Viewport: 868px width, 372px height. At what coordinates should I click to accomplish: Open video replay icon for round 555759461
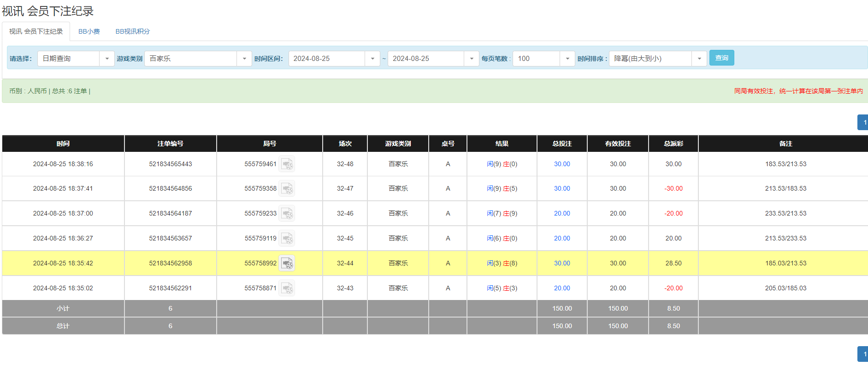click(x=287, y=164)
